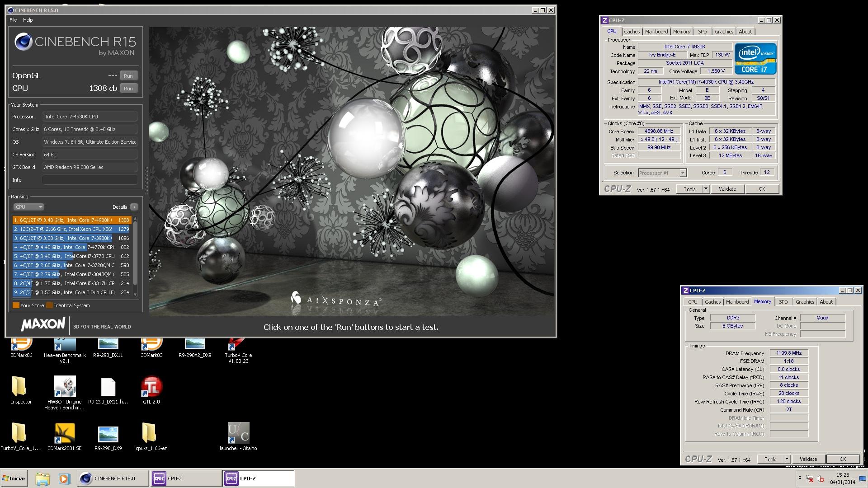Run the CPU benchmark test
The image size is (868, 488).
click(x=128, y=89)
